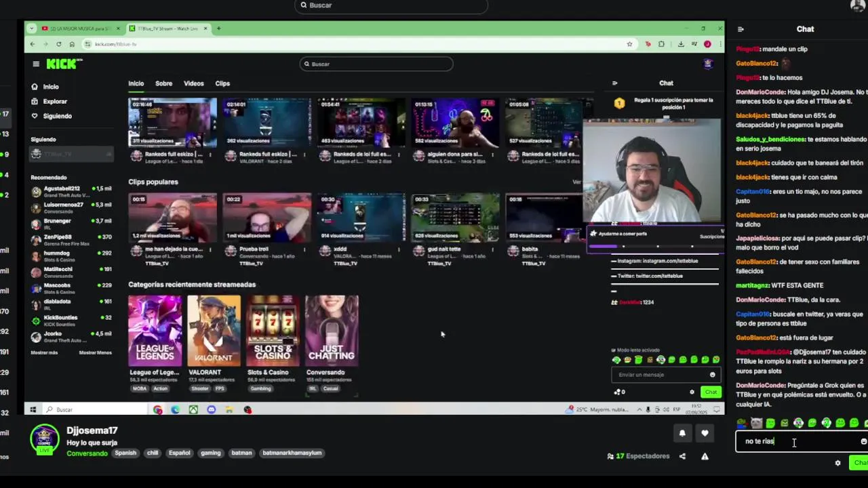
Task: Click browser back arrow in streamed window
Action: click(32, 44)
